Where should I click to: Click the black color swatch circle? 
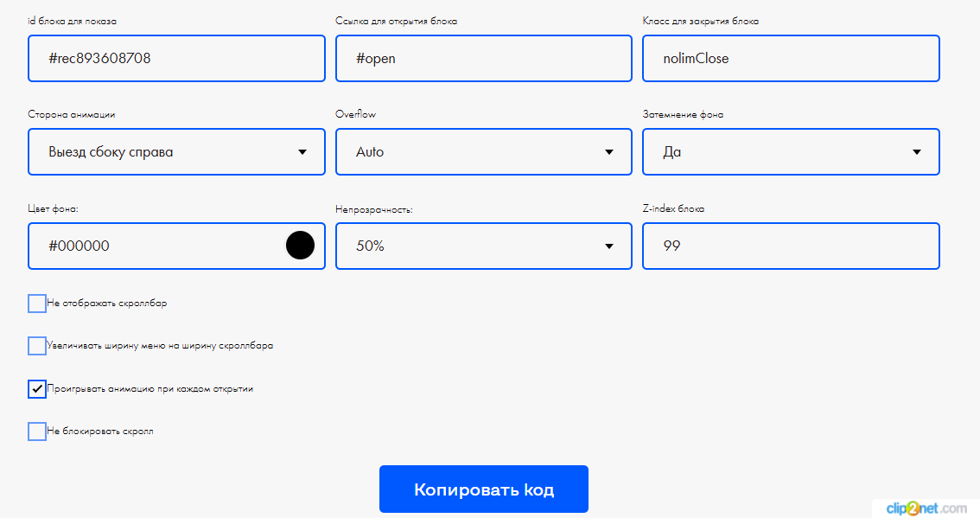pos(300,246)
